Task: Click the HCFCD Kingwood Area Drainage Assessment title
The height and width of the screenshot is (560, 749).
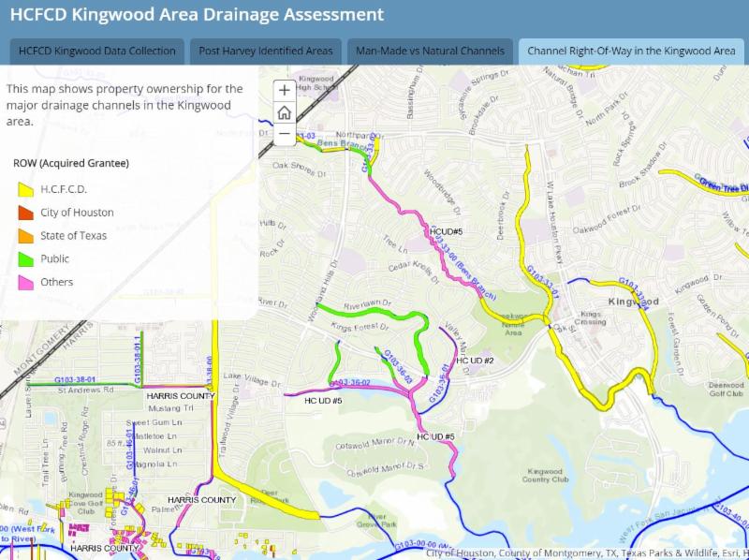Action: tap(197, 14)
